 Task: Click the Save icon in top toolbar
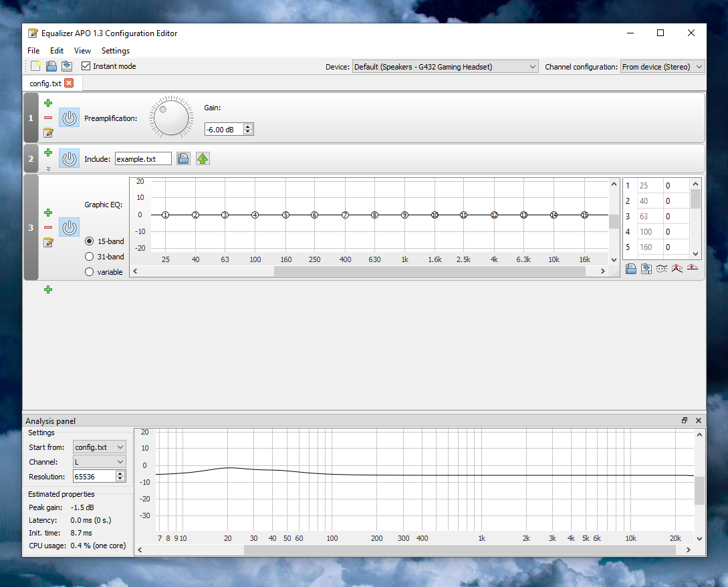click(x=67, y=66)
